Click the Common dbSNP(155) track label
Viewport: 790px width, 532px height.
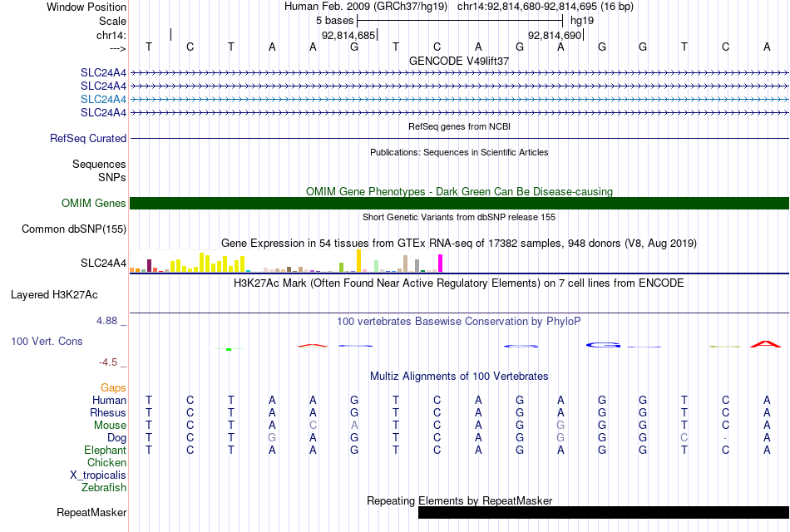[74, 229]
